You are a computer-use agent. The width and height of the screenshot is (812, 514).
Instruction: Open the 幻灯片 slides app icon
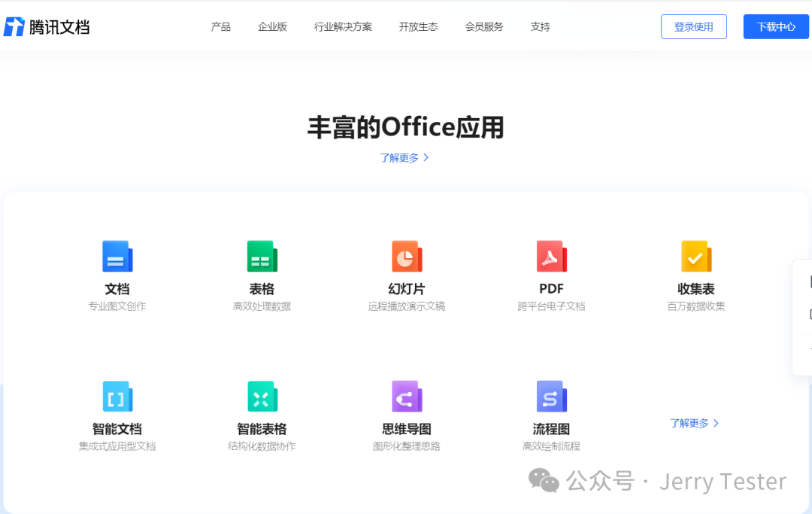(407, 256)
